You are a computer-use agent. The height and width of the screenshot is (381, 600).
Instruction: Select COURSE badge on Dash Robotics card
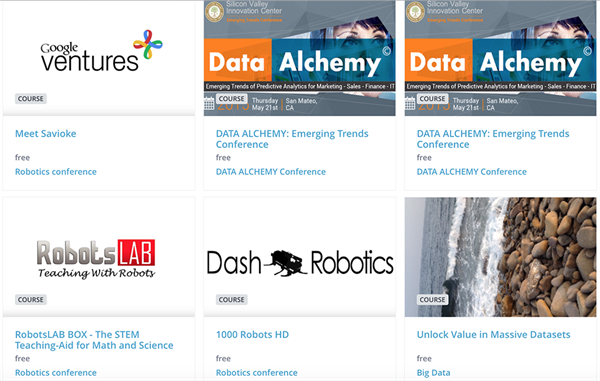coord(232,300)
